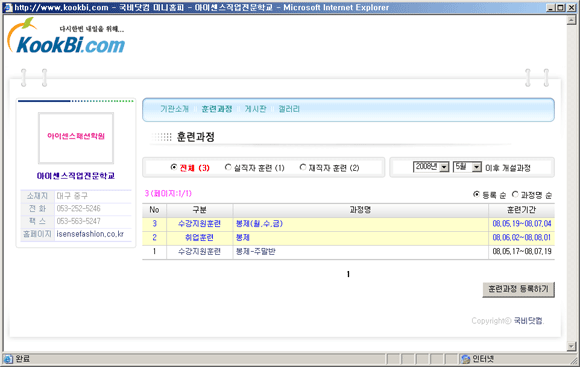This screenshot has width=580, height=367.
Task: Open the isensefashion.co.kr homepage link
Action: 90,234
